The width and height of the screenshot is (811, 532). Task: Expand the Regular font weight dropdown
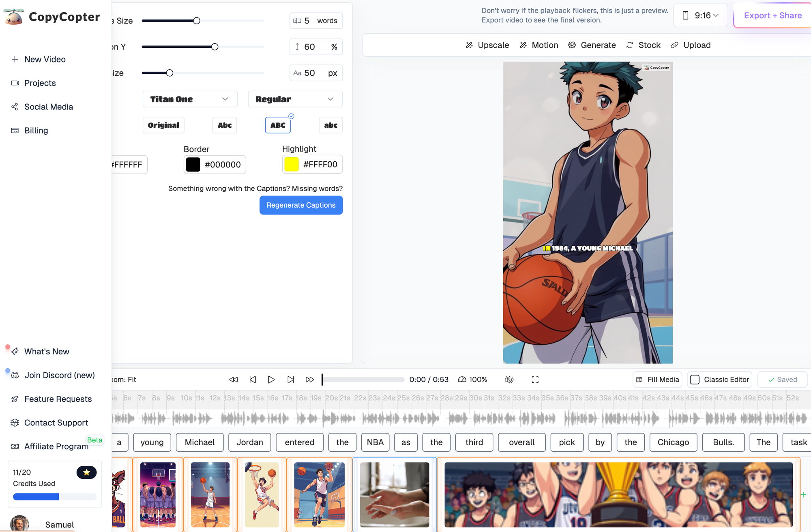[295, 99]
